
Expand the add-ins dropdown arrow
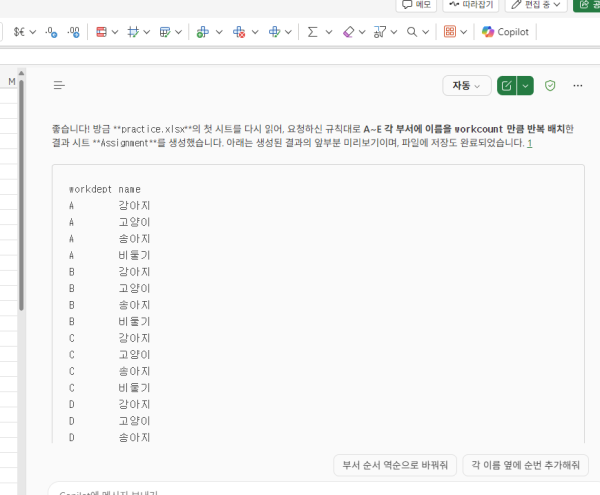pos(464,32)
